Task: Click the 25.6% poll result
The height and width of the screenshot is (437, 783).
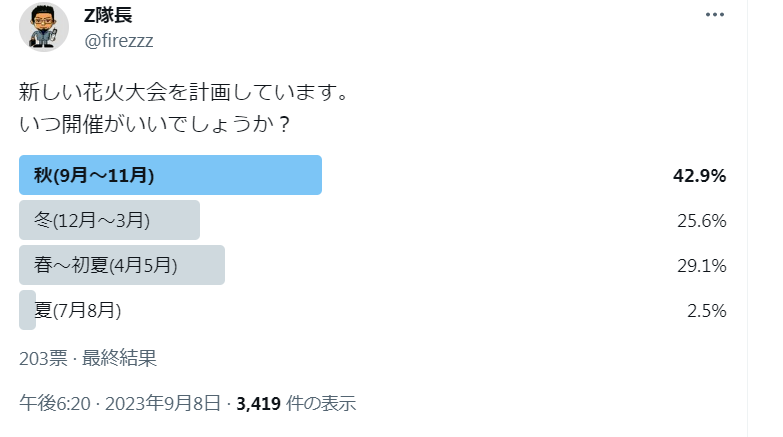Action: (702, 221)
